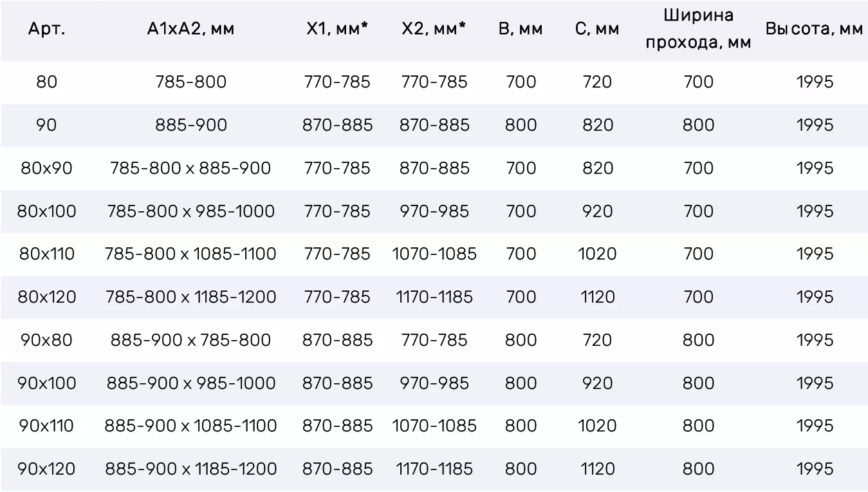
Task: Click the 'X1, мм*' column header
Action: [x=337, y=30]
